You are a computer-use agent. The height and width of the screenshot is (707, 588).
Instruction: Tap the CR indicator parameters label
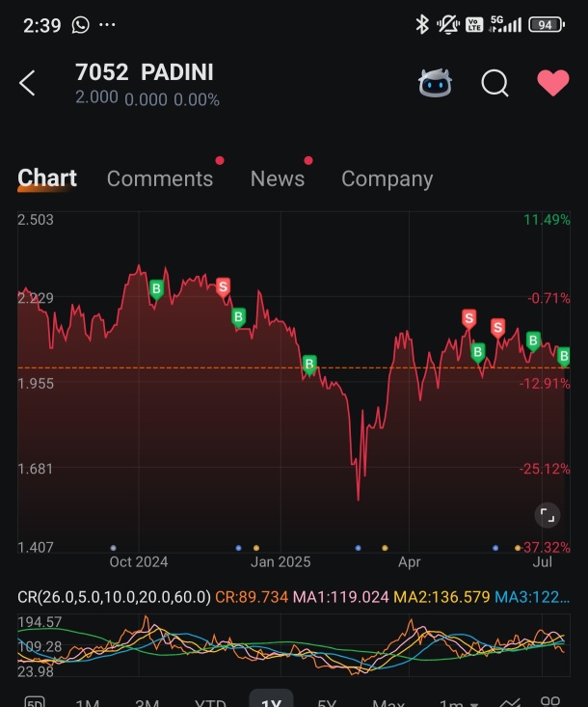[x=114, y=597]
